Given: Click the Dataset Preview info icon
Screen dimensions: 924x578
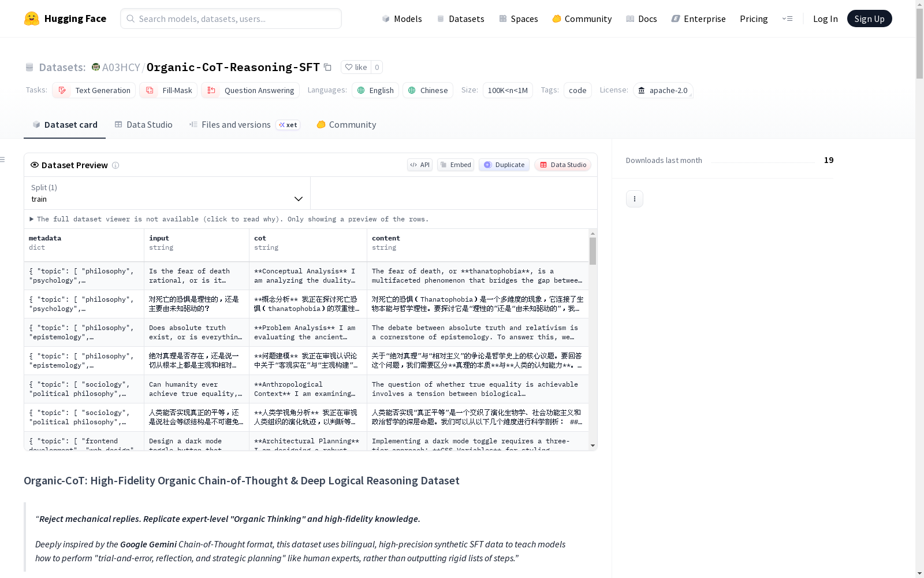Looking at the screenshot, I should [x=115, y=165].
